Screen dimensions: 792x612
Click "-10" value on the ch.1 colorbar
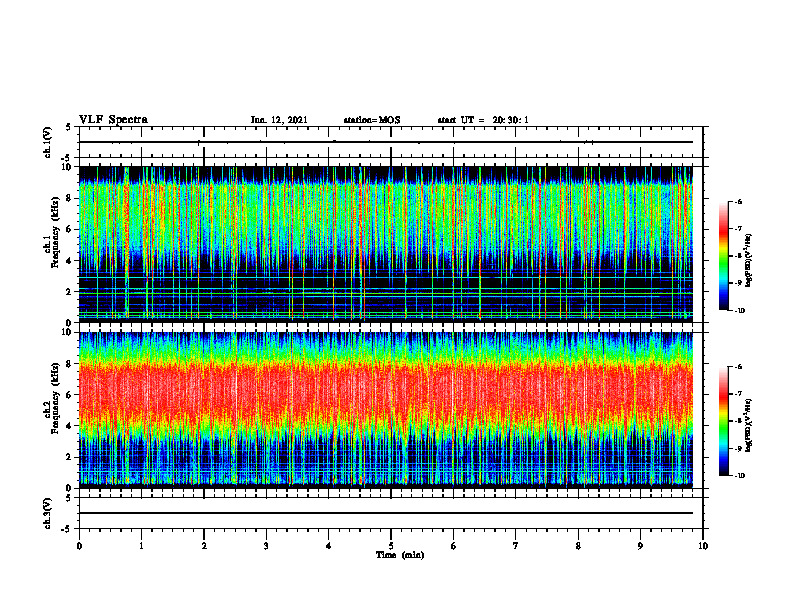point(739,311)
